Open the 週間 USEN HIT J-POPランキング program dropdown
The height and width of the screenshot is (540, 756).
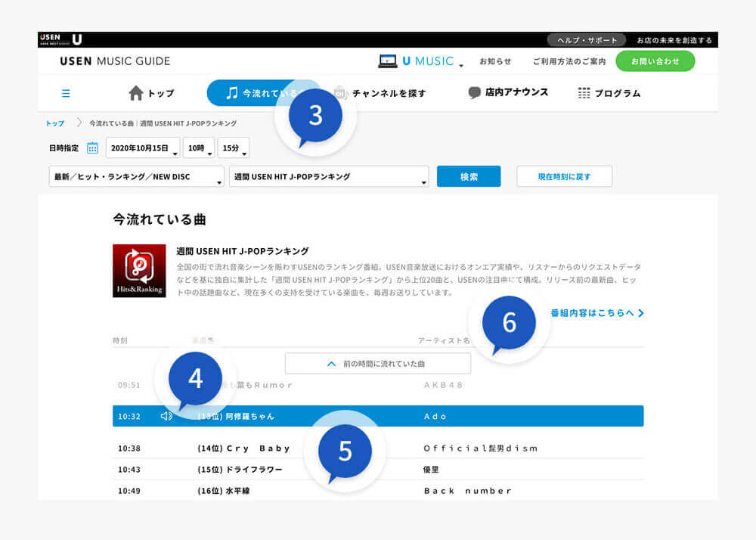click(x=329, y=175)
